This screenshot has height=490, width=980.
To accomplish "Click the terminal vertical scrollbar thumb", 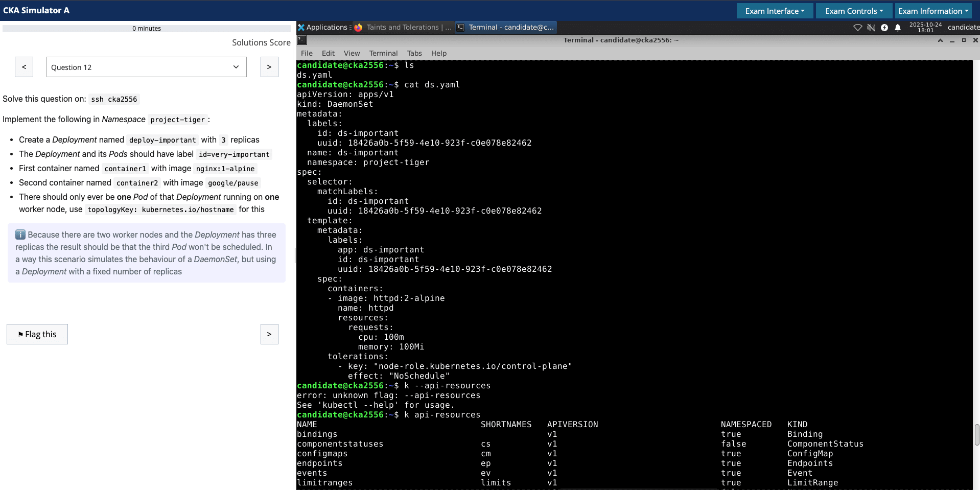I will (x=976, y=435).
